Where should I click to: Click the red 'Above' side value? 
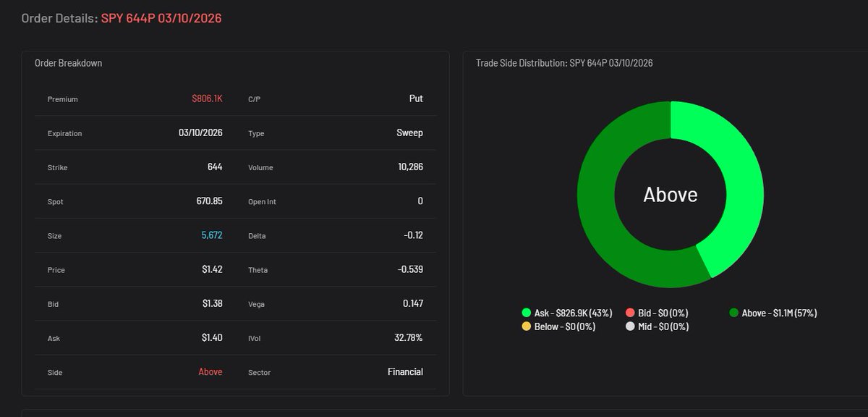(210, 371)
